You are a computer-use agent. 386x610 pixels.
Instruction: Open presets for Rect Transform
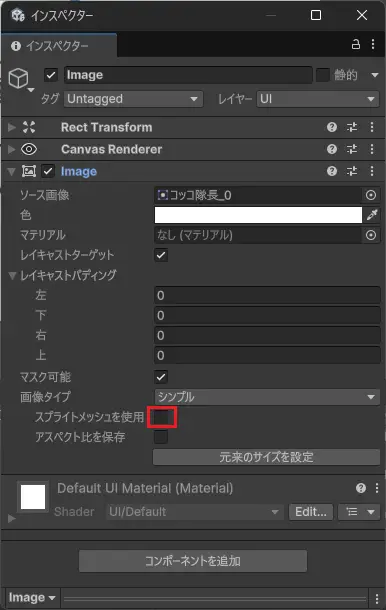352,127
